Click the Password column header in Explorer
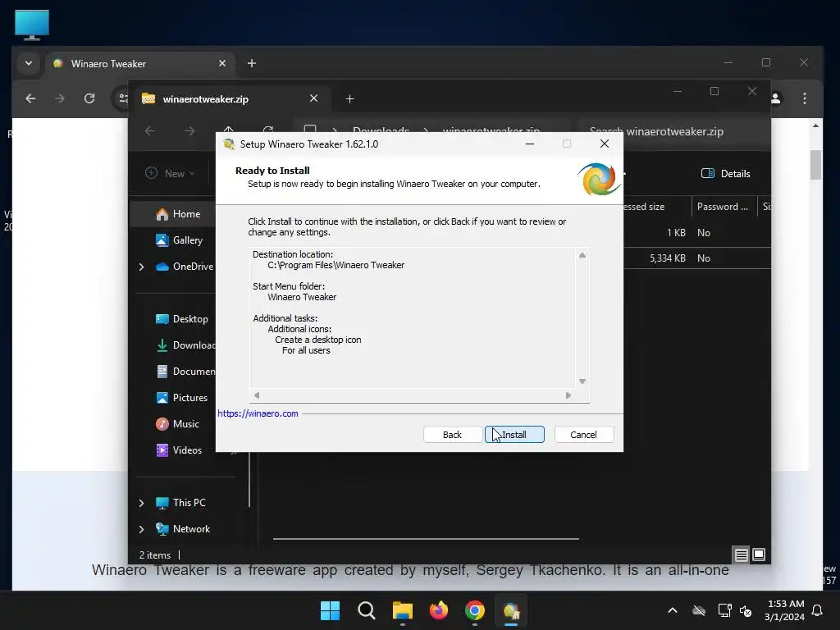This screenshot has height=630, width=840. 722,206
